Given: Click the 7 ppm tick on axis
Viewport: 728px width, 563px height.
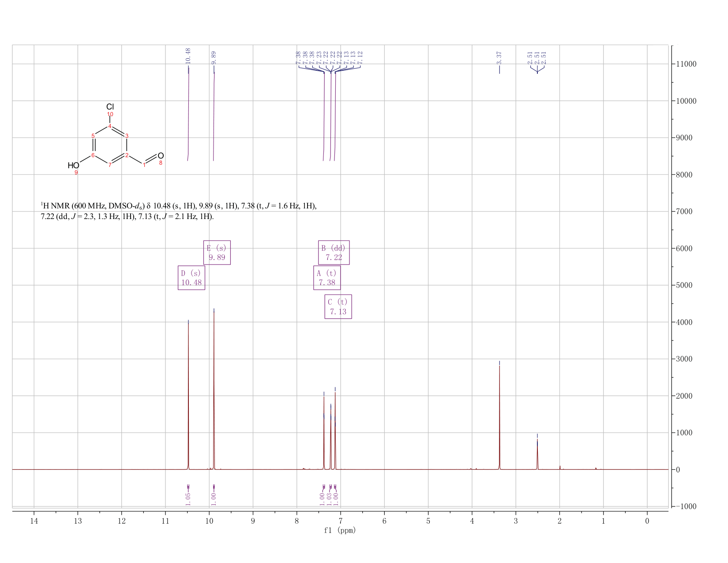Looking at the screenshot, I should point(341,521).
